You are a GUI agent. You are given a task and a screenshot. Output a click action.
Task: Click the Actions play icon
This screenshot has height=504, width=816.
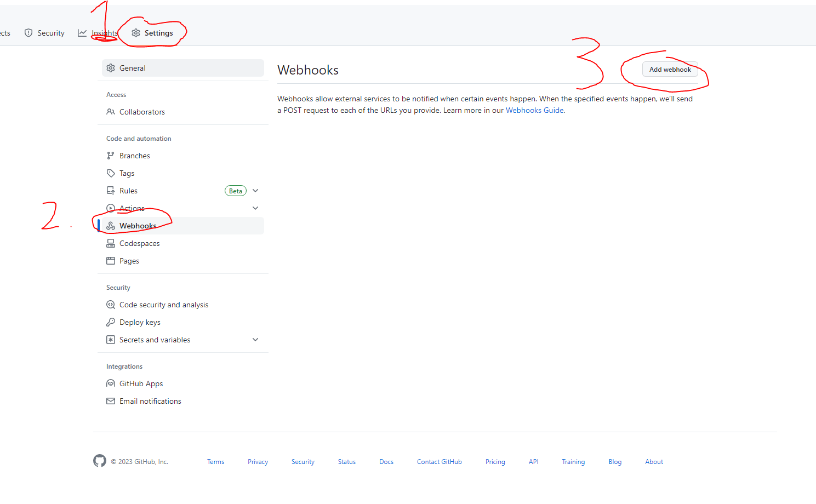click(111, 208)
